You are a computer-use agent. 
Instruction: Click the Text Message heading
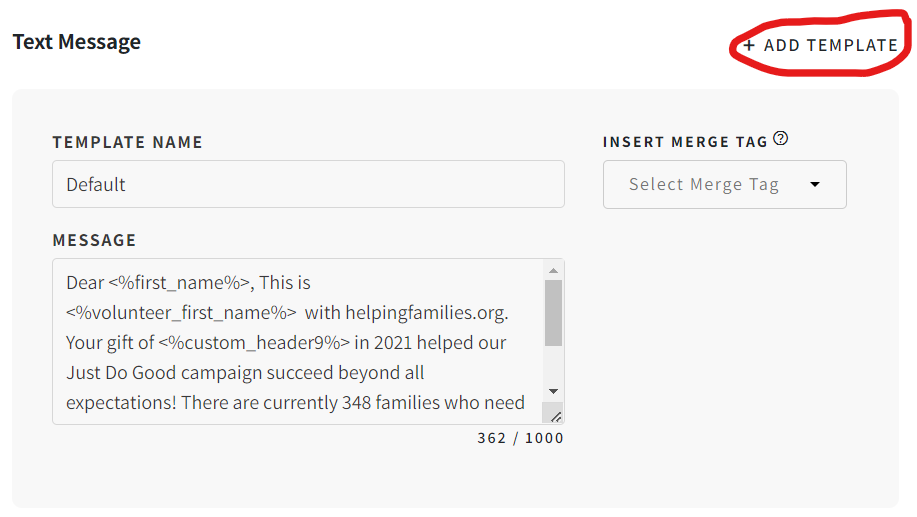tap(77, 42)
